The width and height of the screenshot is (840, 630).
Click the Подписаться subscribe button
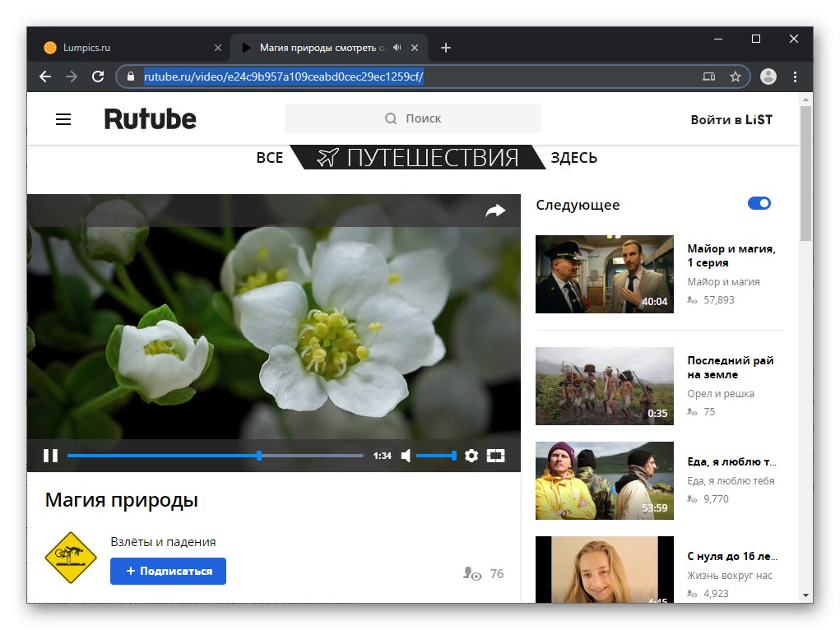168,571
